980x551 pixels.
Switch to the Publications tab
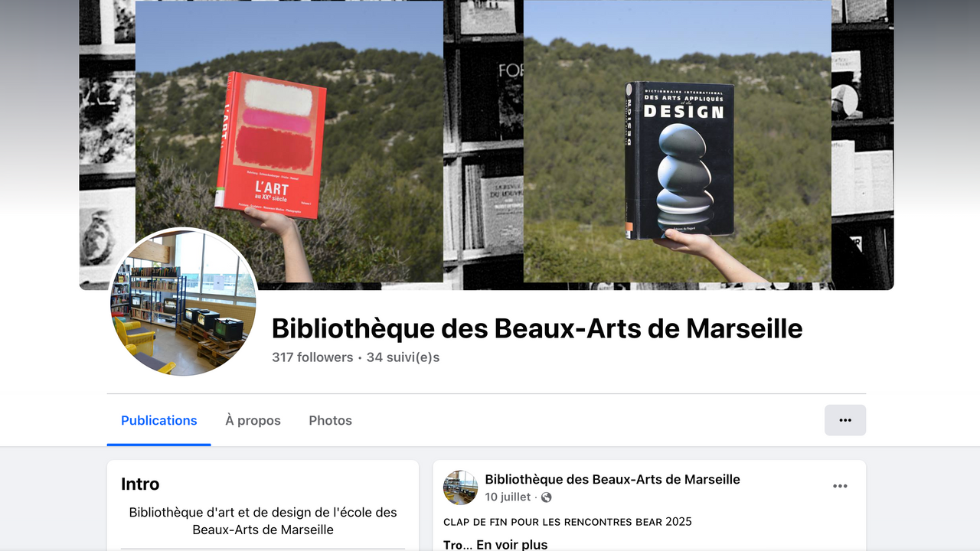pyautogui.click(x=159, y=420)
